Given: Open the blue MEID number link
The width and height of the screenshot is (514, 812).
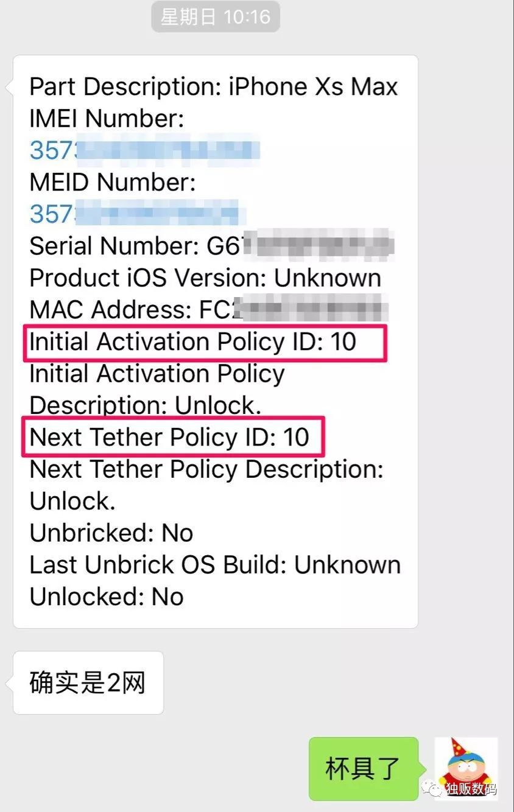Looking at the screenshot, I should click(x=138, y=214).
